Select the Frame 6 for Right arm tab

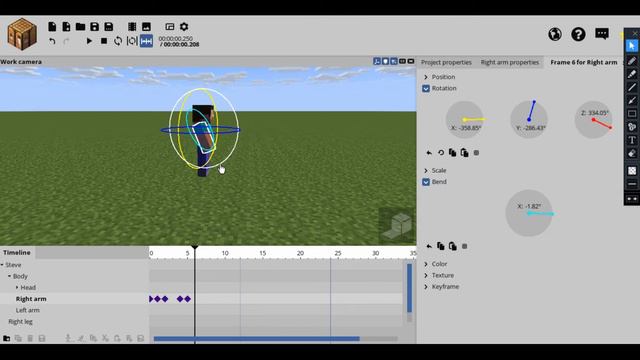[x=584, y=62]
